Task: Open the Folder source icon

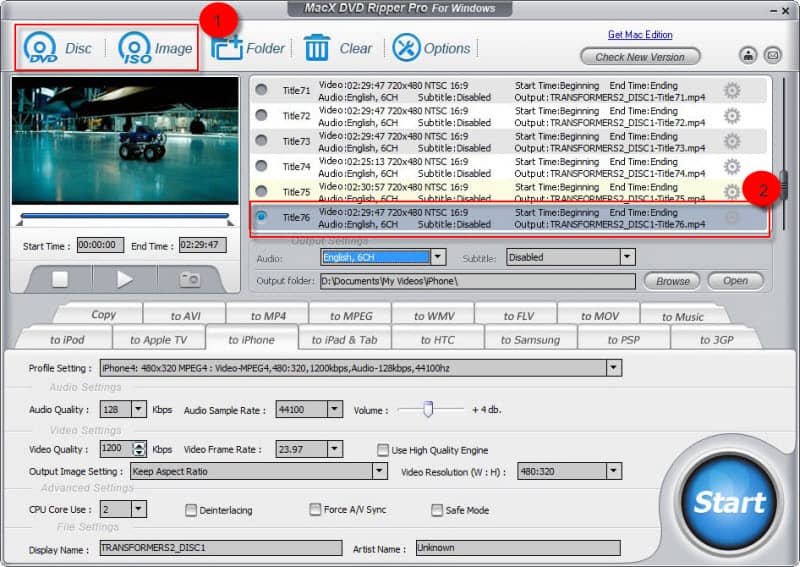Action: [227, 48]
